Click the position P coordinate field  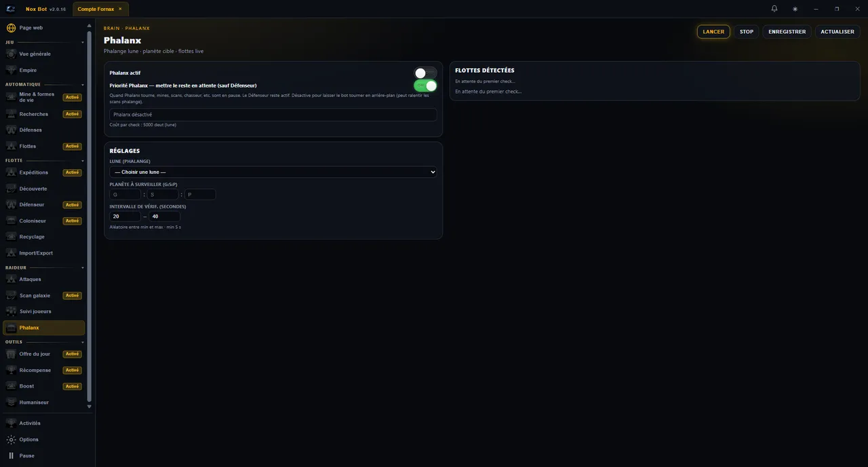[x=200, y=194]
